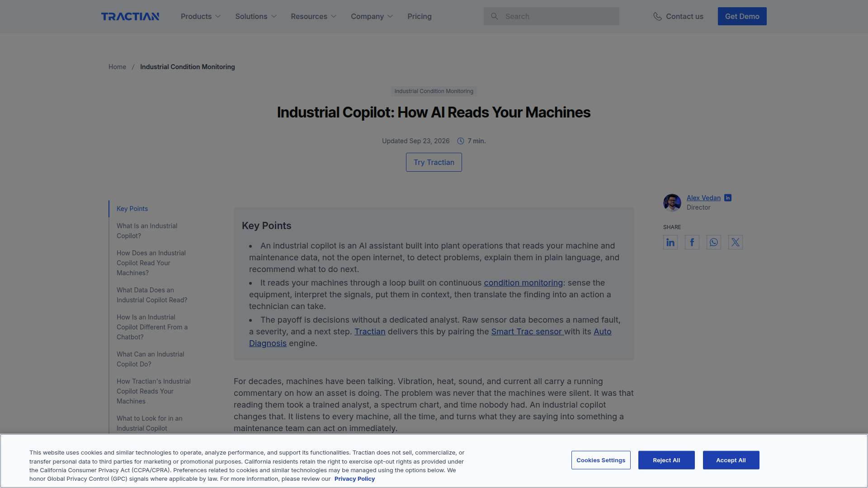
Task: Open the Tractian link in Key Points
Action: [x=370, y=332]
